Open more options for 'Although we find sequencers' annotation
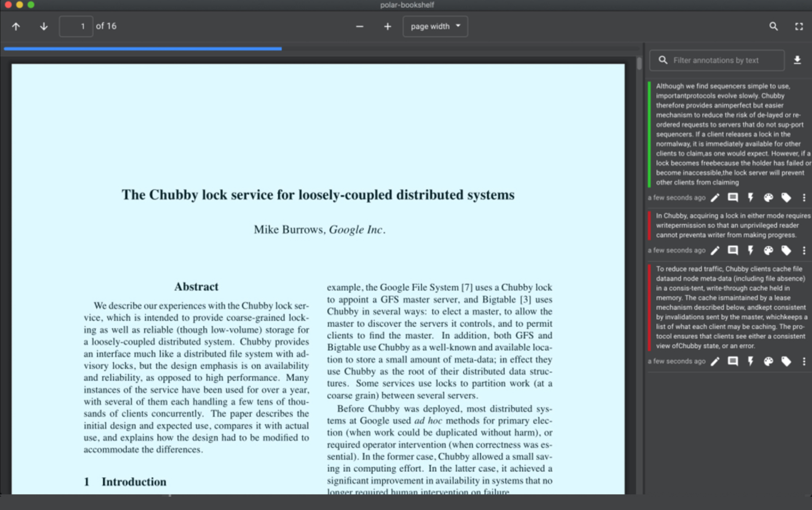 coord(804,198)
